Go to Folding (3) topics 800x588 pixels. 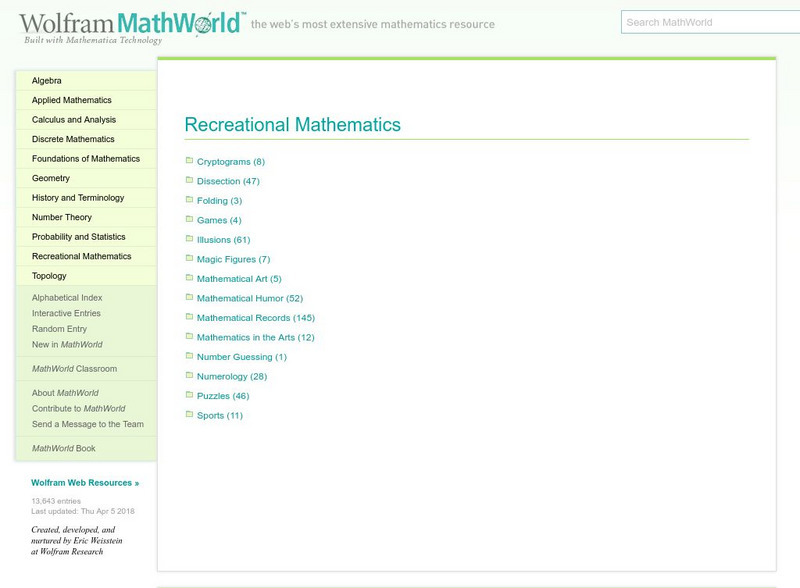[x=219, y=201]
